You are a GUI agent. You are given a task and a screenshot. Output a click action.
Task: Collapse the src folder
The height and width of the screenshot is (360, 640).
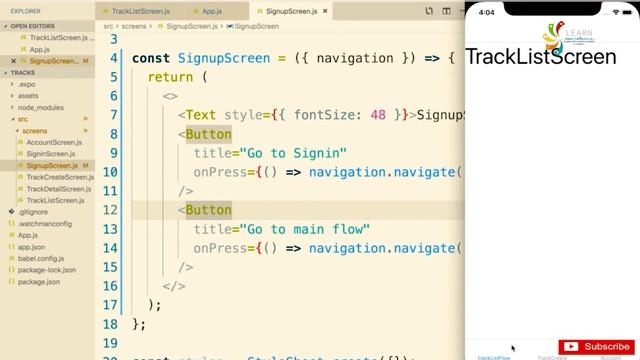pyautogui.click(x=22, y=119)
